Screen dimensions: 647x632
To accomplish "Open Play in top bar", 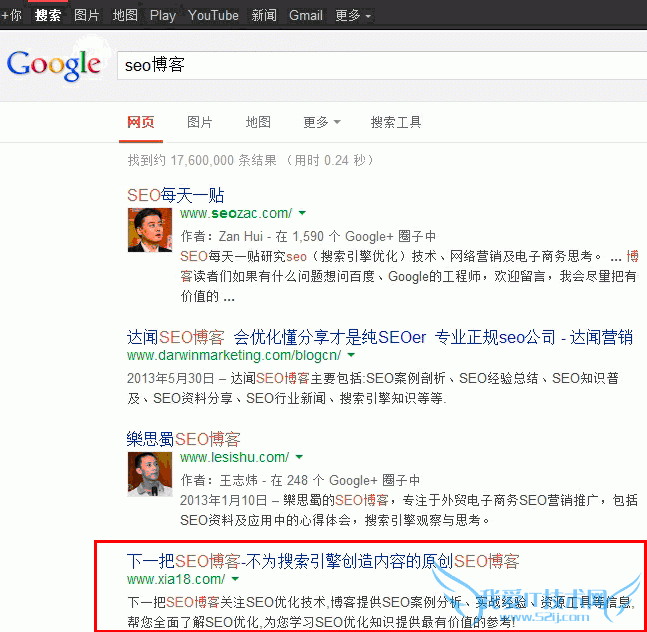I will tap(163, 15).
